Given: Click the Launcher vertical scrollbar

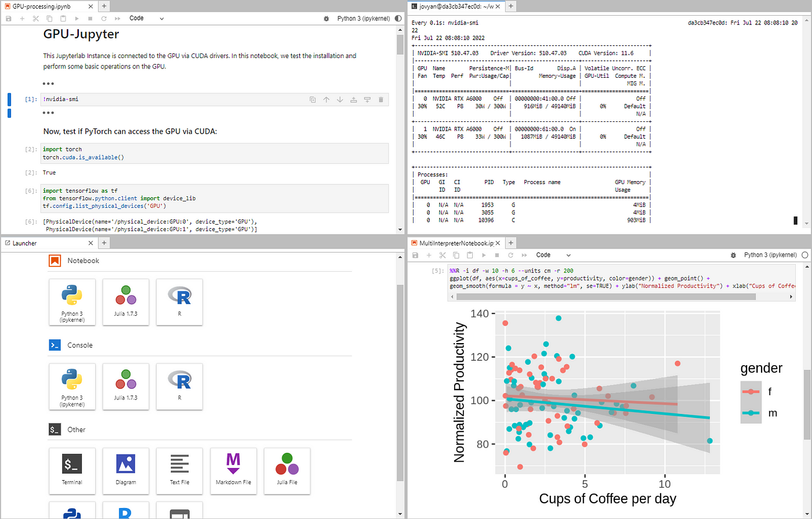Looking at the screenshot, I should point(400,382).
